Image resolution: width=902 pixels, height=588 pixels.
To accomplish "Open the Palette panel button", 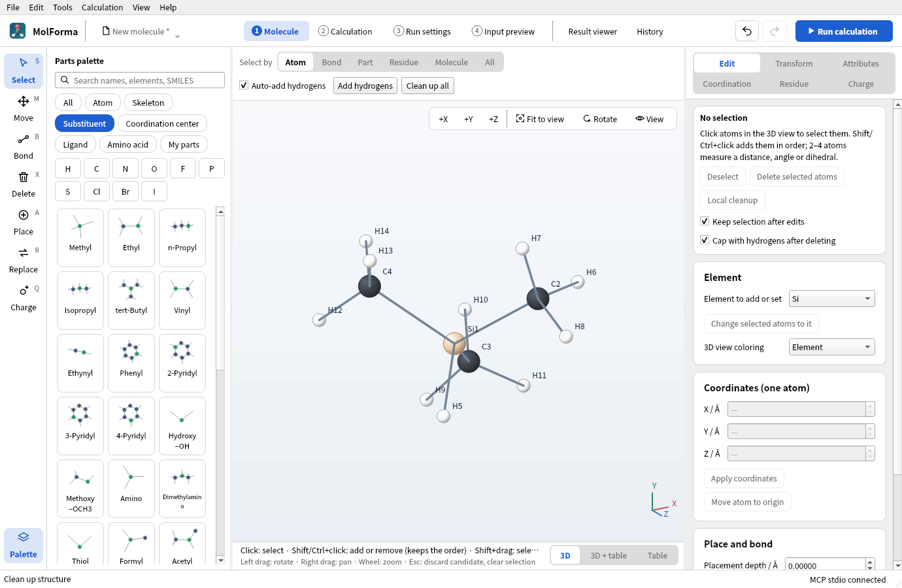I will tap(24, 545).
